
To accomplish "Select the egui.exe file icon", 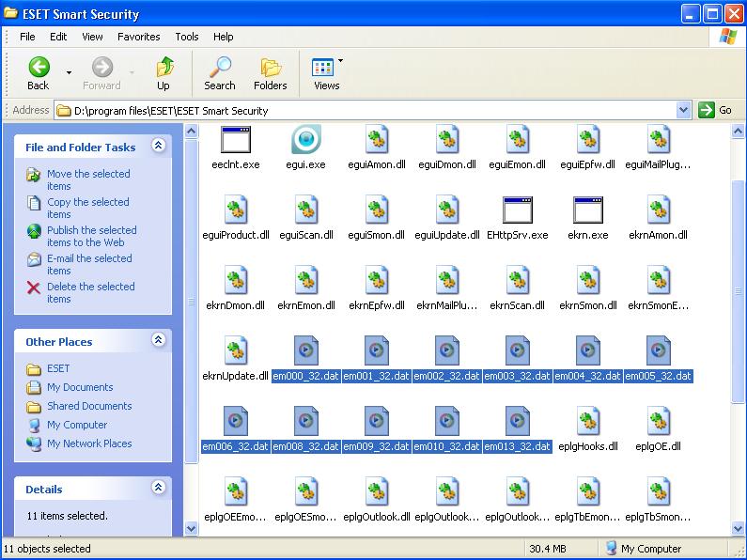I will pos(306,139).
